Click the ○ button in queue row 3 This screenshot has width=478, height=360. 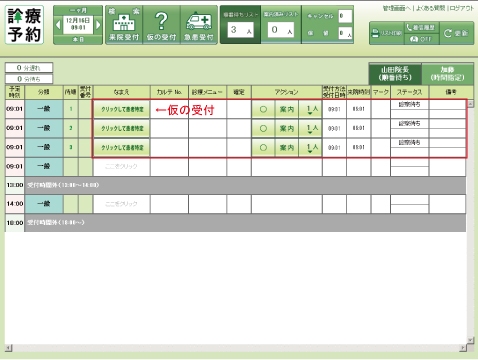tap(263, 147)
